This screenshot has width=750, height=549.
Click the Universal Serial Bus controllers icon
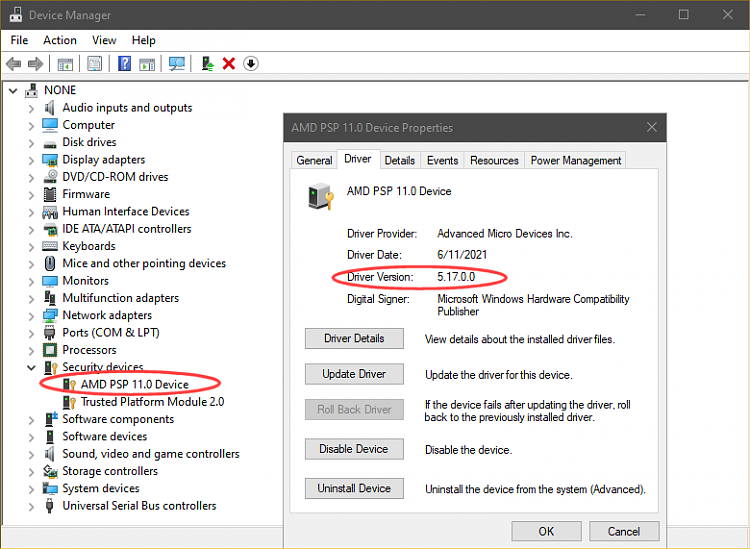[x=49, y=505]
